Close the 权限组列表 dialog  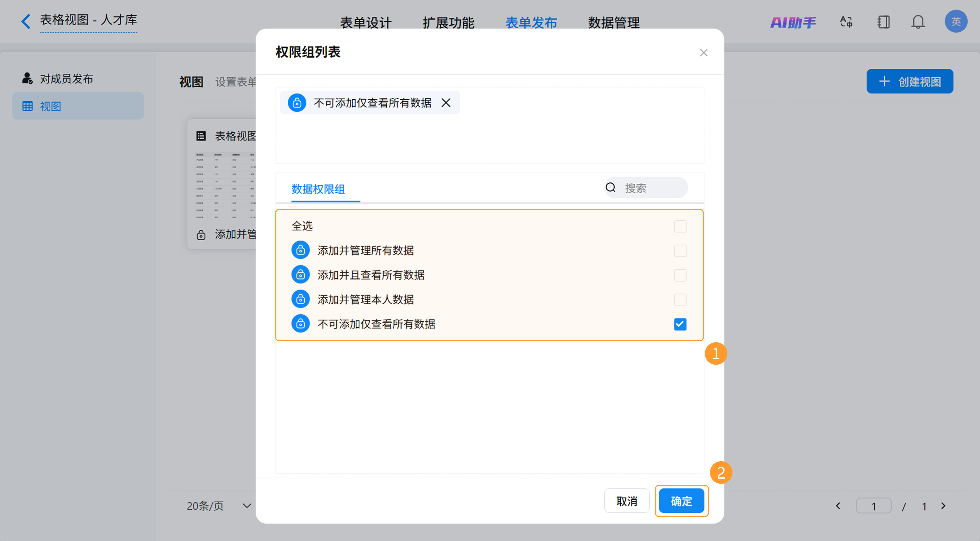coord(703,53)
